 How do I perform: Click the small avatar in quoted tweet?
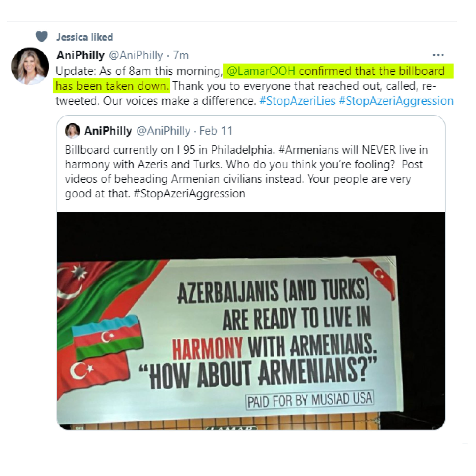click(73, 131)
